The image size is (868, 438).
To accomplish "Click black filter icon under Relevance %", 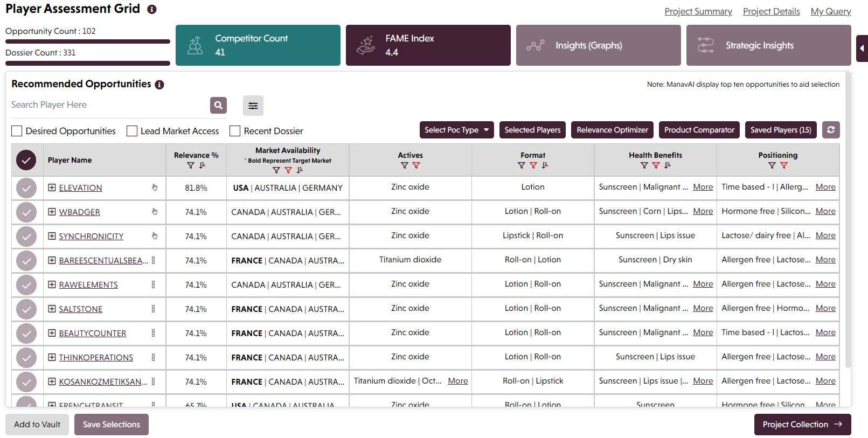I will pos(191,165).
